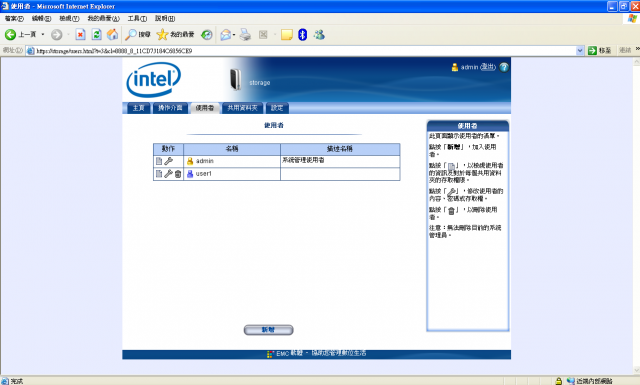Stop page loading with red X icon

pyautogui.click(x=80, y=35)
